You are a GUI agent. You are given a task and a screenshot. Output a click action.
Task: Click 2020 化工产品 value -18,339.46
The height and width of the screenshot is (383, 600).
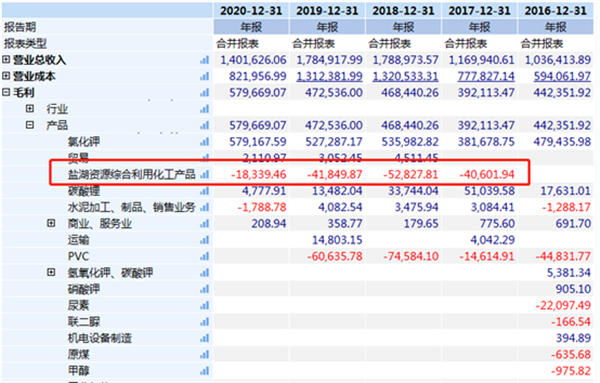pos(259,175)
